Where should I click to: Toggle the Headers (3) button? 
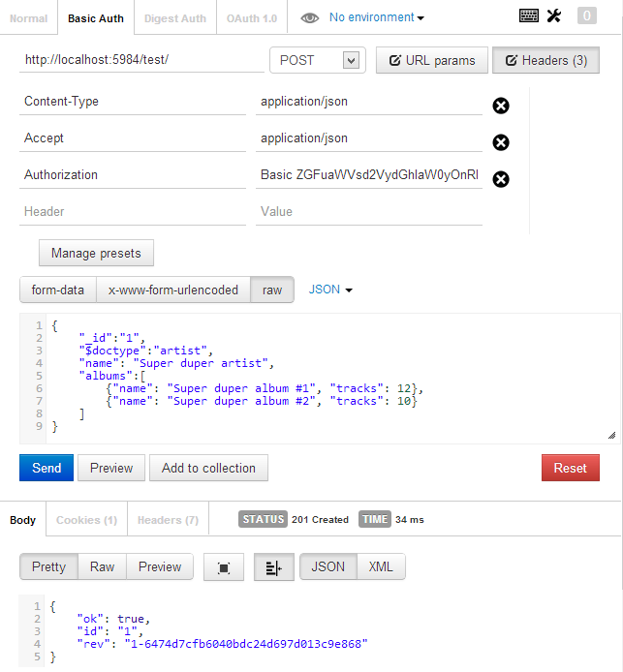click(545, 60)
